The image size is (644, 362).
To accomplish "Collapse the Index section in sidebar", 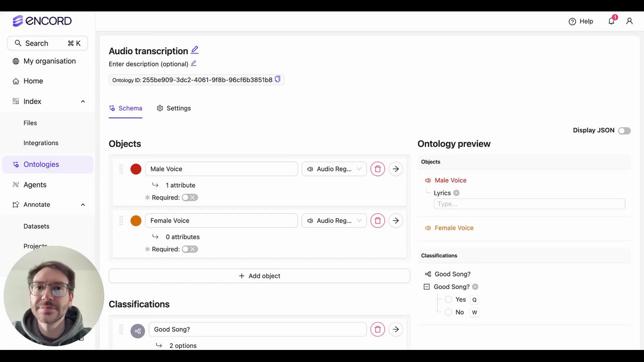I will [x=83, y=102].
